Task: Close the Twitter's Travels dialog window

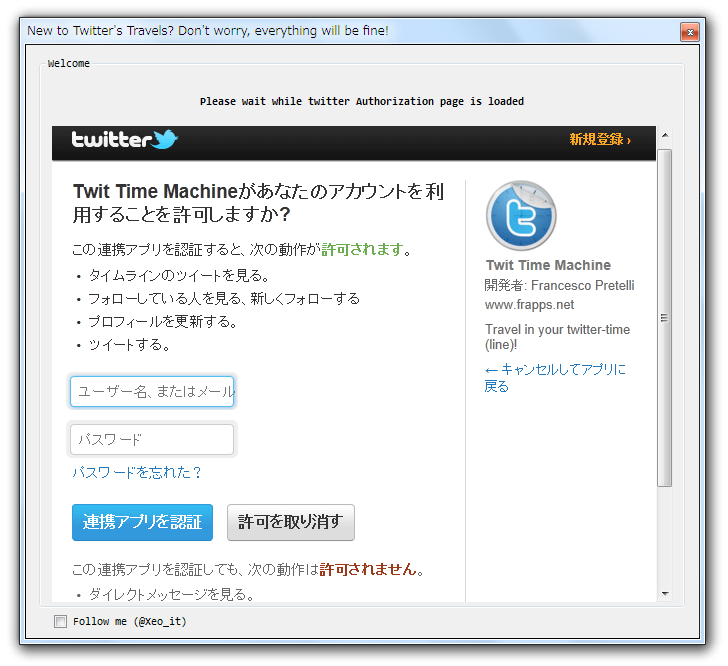Action: tap(690, 32)
